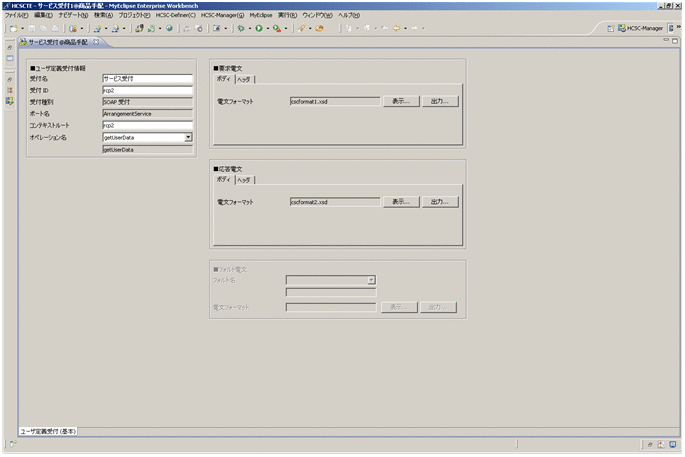Click the green Run button in toolbar

258,28
